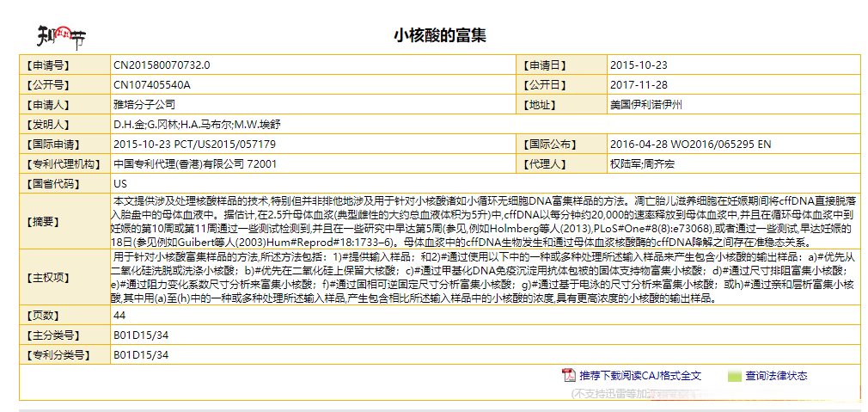Click the 【申请日】 label cell
This screenshot has width=868, height=412.
(x=561, y=65)
